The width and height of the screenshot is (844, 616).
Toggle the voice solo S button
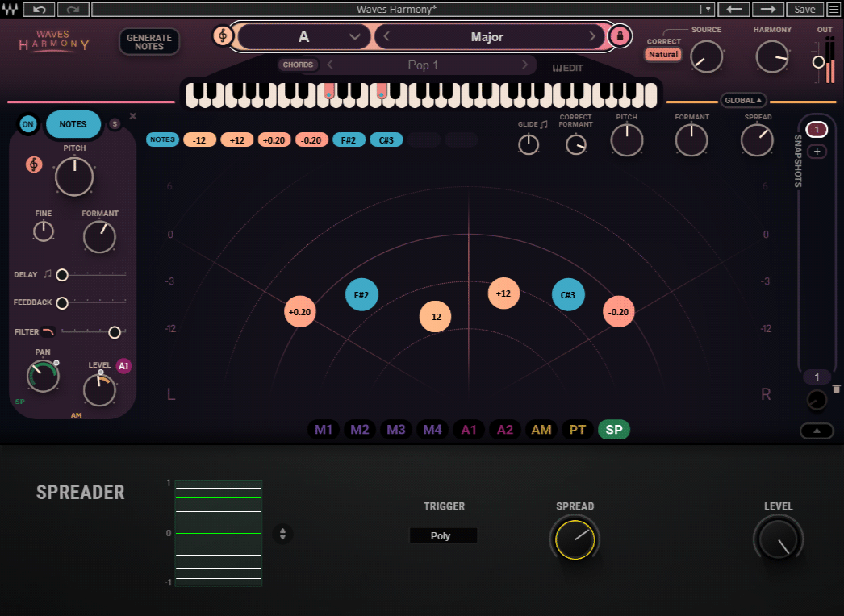(115, 123)
